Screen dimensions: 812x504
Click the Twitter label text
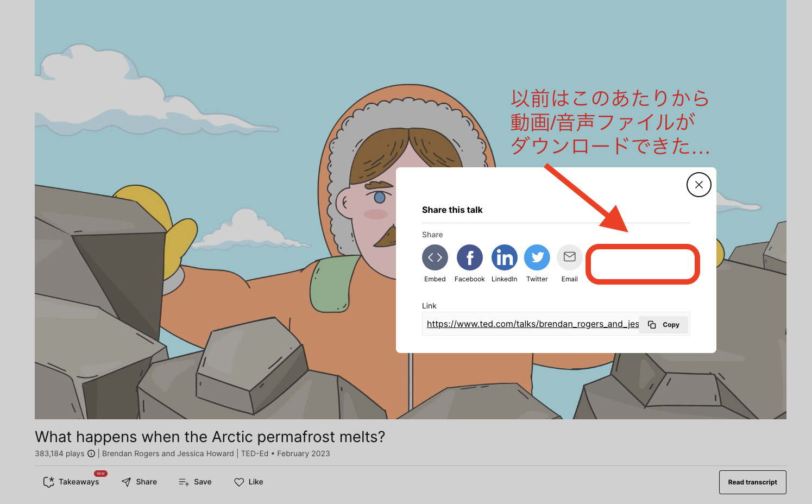click(537, 279)
